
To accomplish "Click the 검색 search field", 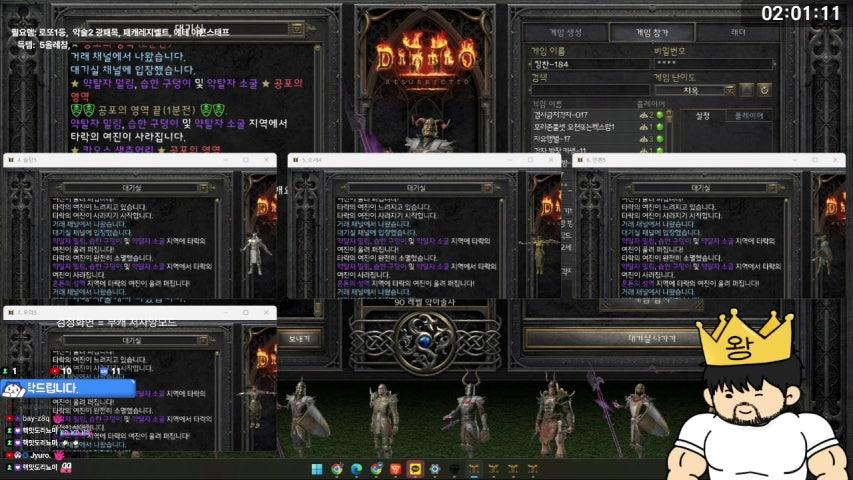I will [x=590, y=90].
